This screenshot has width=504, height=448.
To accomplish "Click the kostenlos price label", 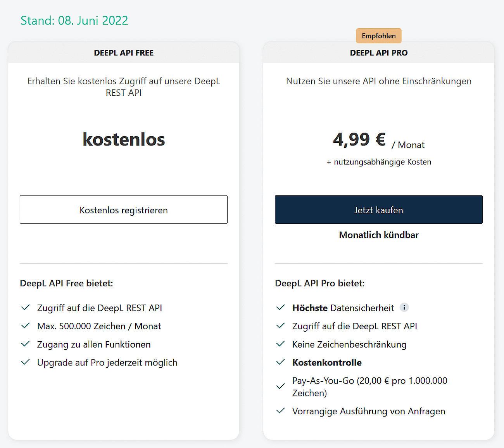I will tap(124, 139).
